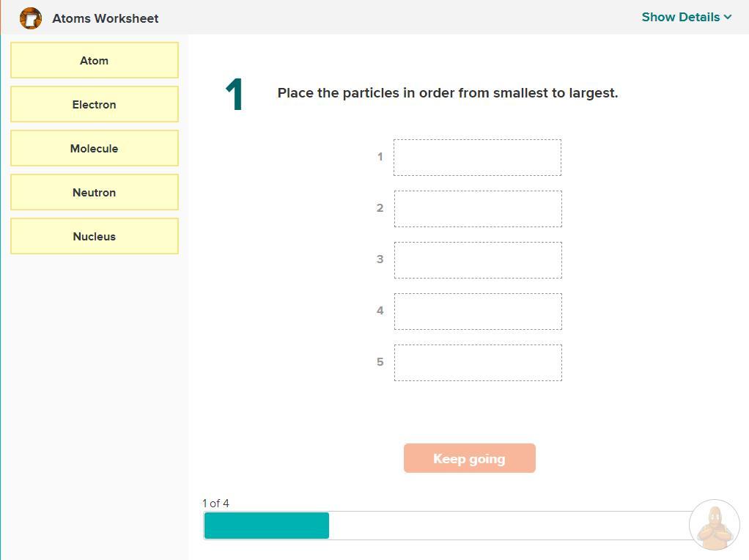Viewport: 749px width, 560px height.
Task: Click answer slot number 4
Action: click(x=477, y=312)
